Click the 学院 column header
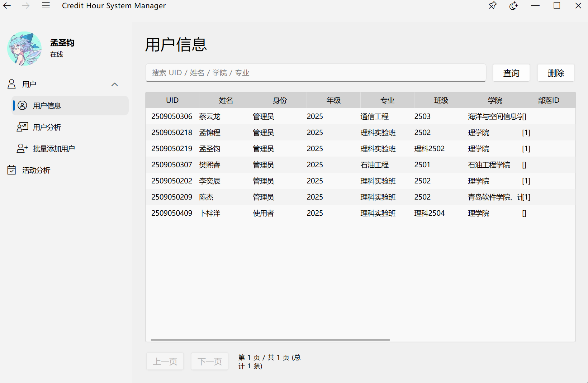 click(495, 100)
